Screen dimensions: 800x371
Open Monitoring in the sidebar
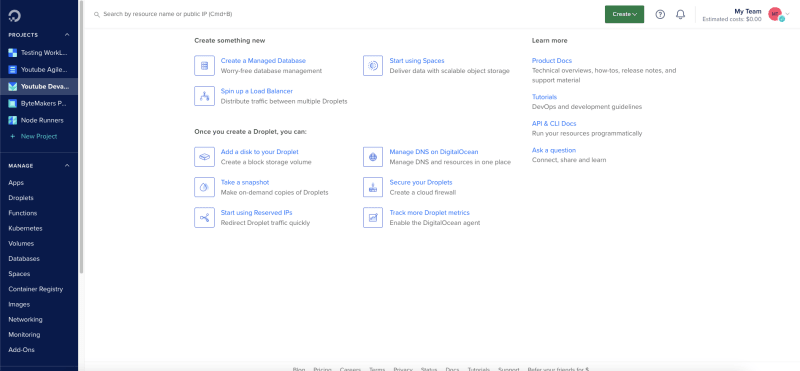pos(24,335)
